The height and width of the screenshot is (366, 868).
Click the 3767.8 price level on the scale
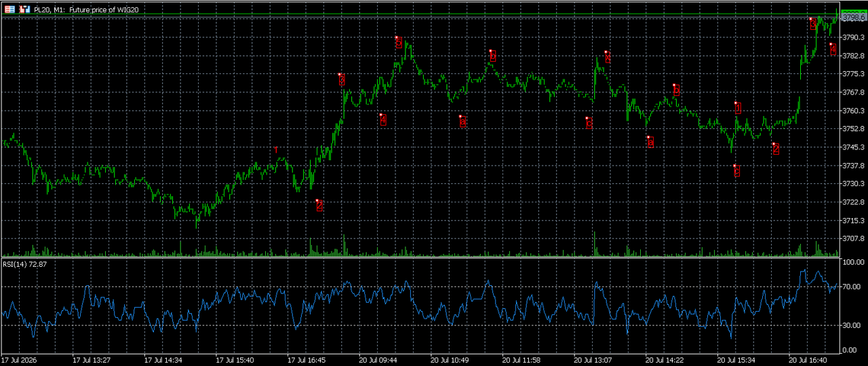point(852,92)
